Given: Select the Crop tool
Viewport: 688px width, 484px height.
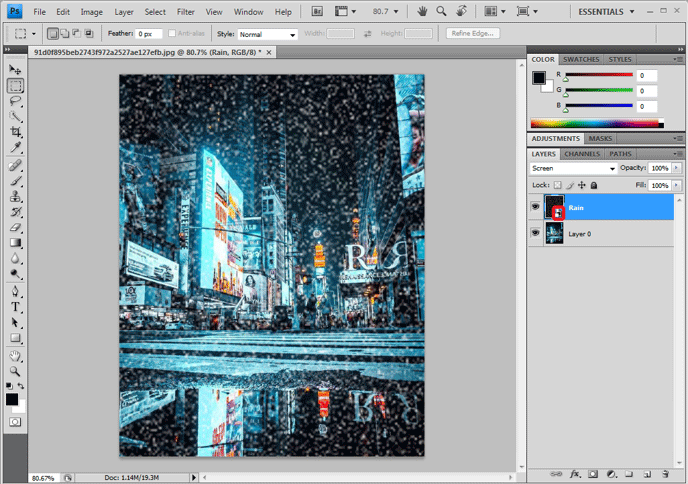Looking at the screenshot, I should pos(15,132).
